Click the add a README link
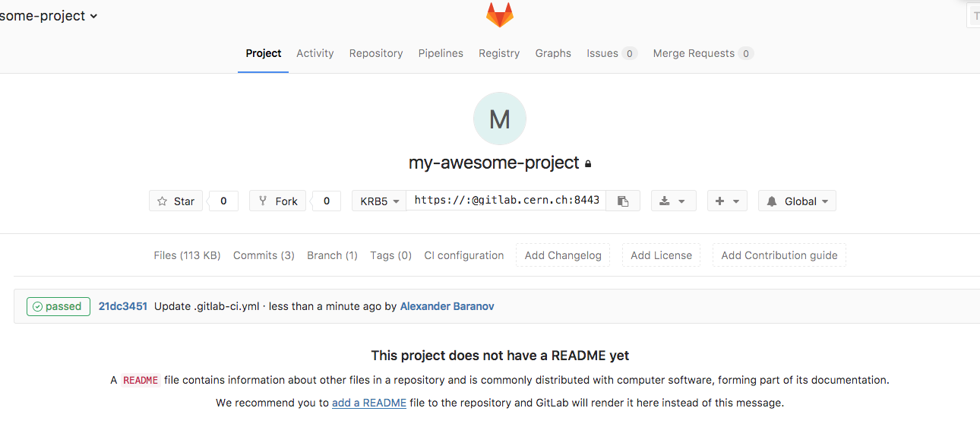 click(x=369, y=403)
